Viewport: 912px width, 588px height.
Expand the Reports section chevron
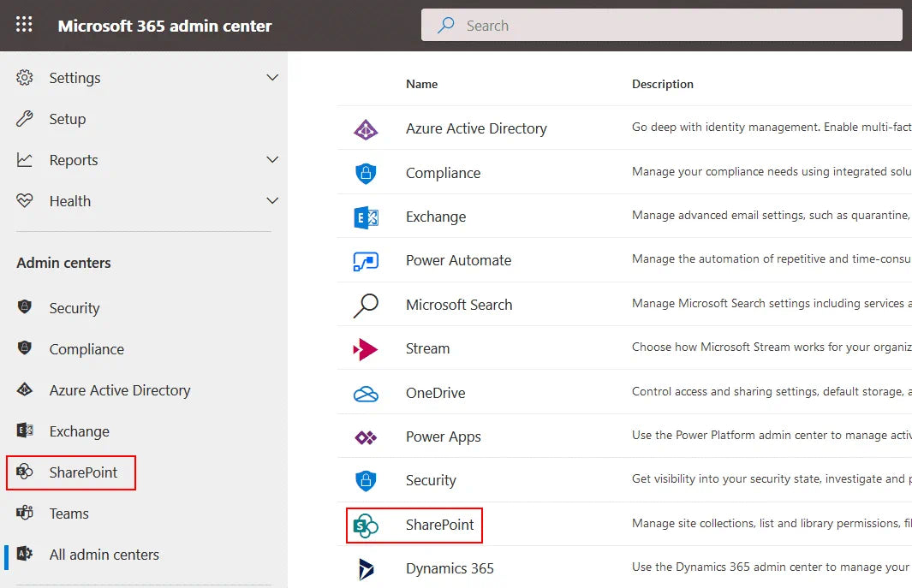[x=272, y=160]
